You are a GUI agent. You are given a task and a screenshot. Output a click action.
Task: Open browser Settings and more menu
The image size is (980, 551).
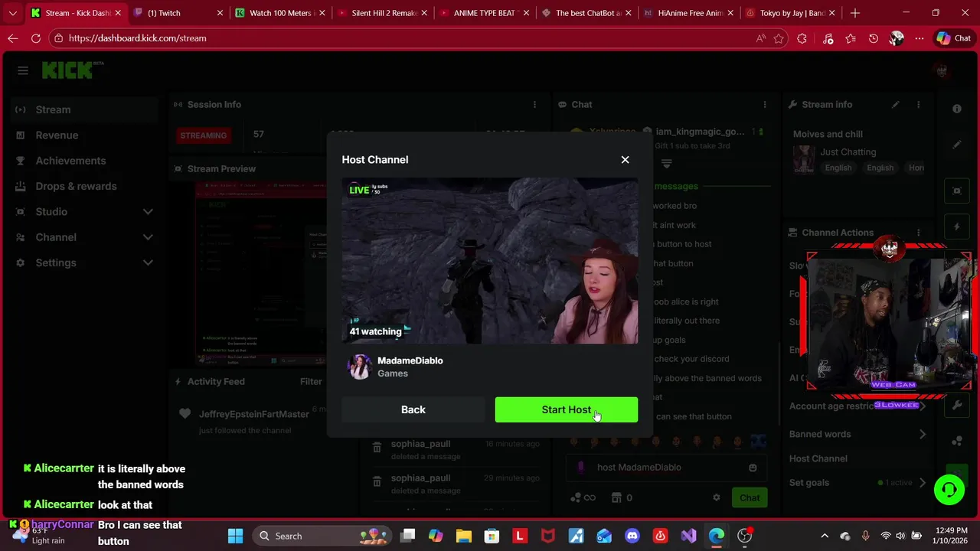point(919,38)
